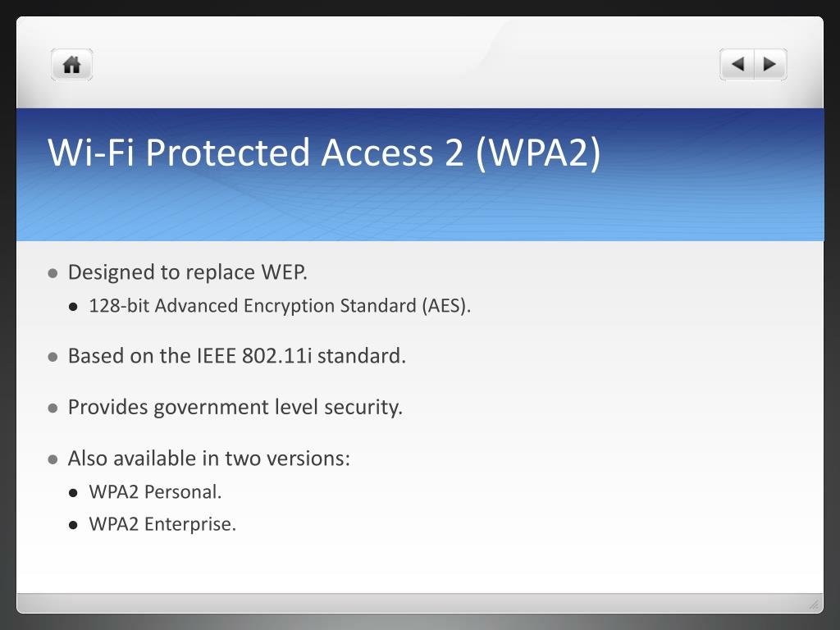Click the Based on the IEEE 802.11i line

click(x=237, y=356)
